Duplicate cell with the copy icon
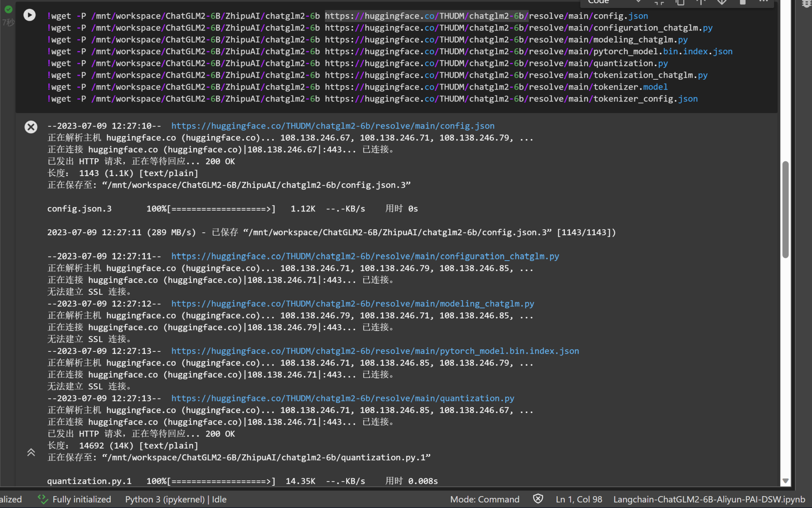This screenshot has height=508, width=812. (x=680, y=2)
